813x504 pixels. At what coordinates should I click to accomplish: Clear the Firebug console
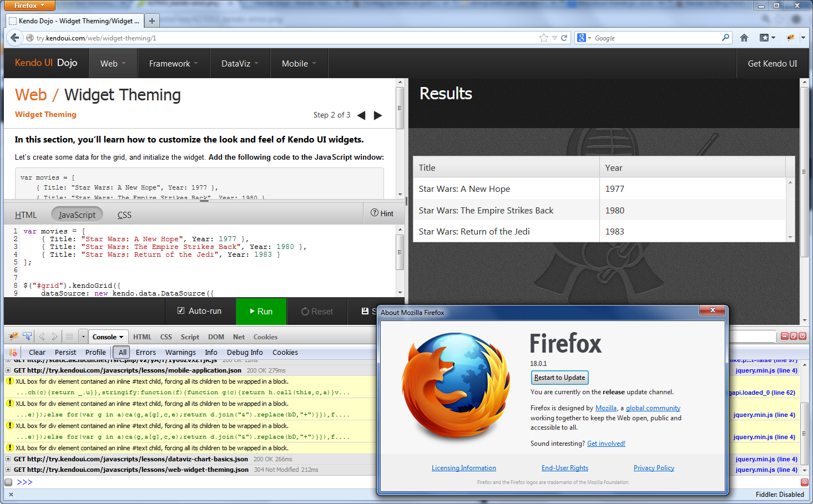point(37,352)
